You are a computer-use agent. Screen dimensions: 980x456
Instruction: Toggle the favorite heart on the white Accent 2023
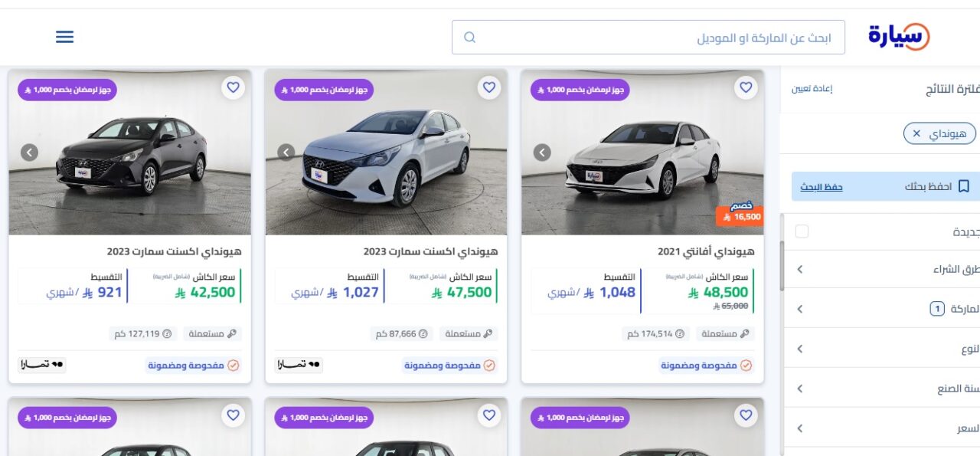pos(489,87)
